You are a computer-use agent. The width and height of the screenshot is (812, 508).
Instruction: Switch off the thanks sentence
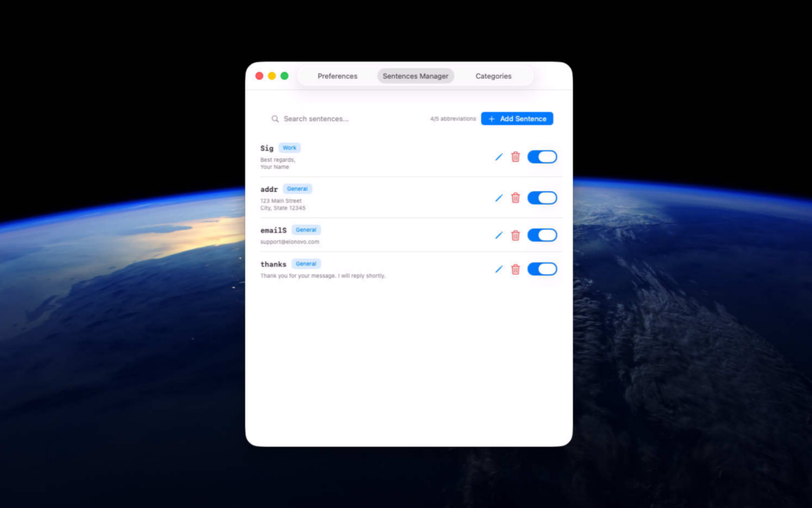click(542, 269)
